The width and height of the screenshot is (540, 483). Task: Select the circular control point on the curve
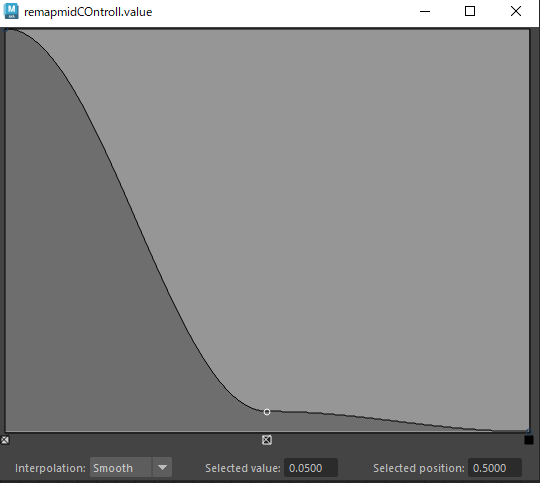[267, 412]
